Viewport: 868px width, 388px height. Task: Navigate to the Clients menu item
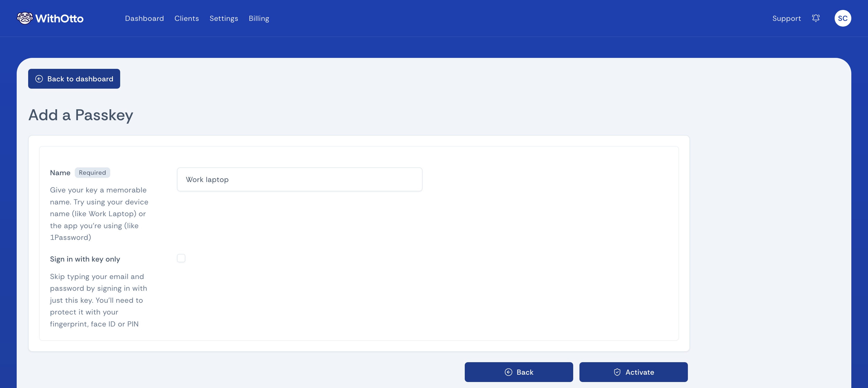[x=187, y=18]
